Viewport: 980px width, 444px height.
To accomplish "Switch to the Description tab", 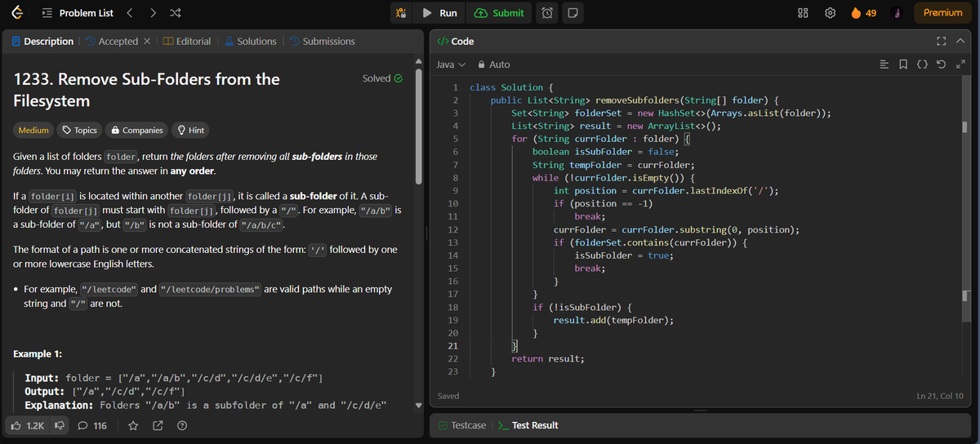I will click(42, 41).
